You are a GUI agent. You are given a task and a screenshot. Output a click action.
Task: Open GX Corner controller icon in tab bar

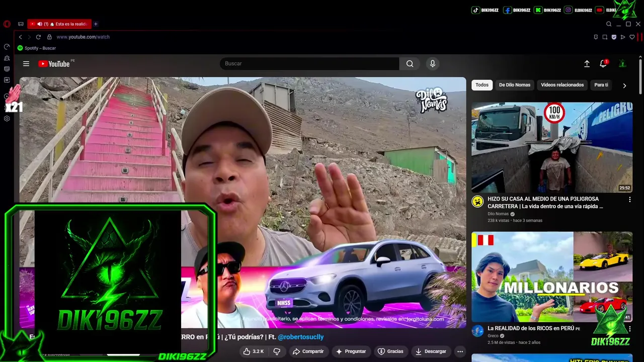tap(21, 24)
